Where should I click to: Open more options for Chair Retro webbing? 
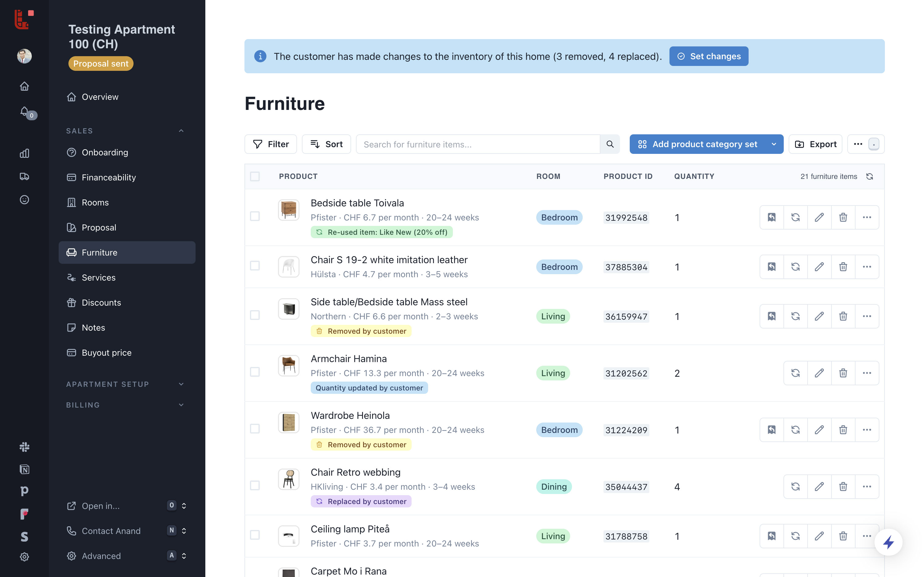click(867, 487)
